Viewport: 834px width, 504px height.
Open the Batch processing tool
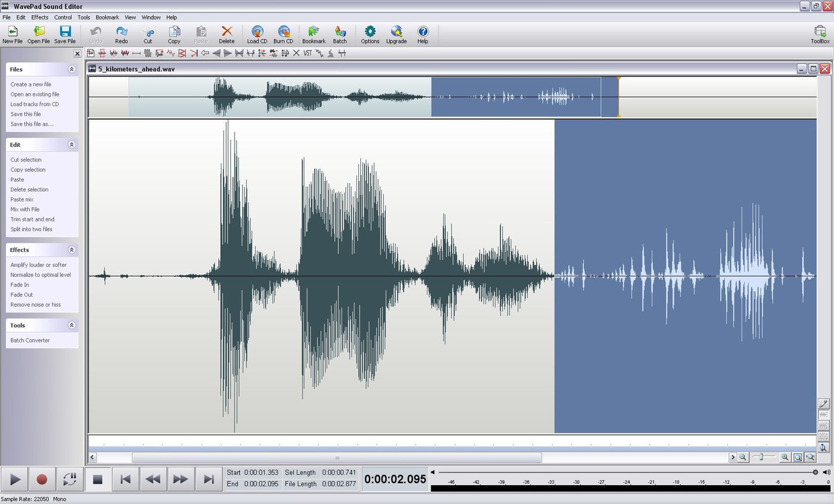339,34
